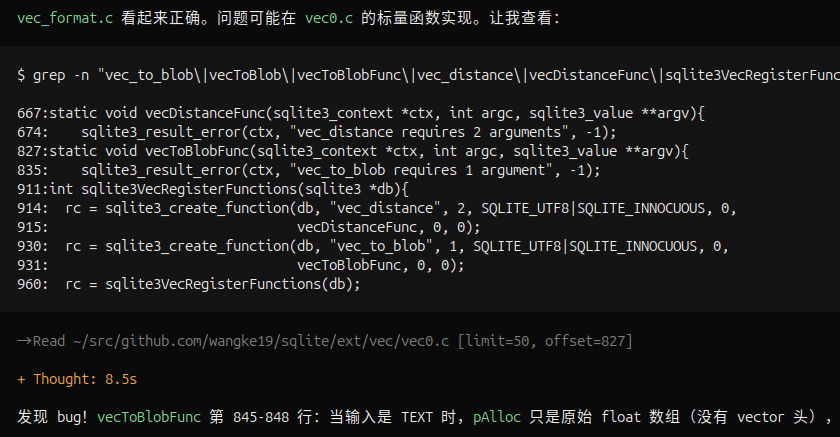840x437 pixels.
Task: Click line 674 vec_distance error message
Action: 317,132
